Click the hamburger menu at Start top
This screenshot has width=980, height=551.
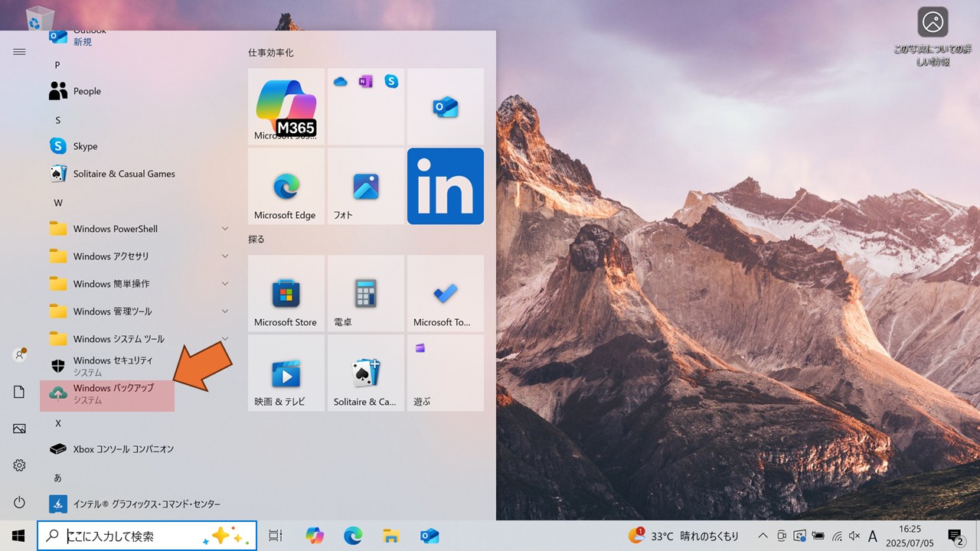(20, 52)
